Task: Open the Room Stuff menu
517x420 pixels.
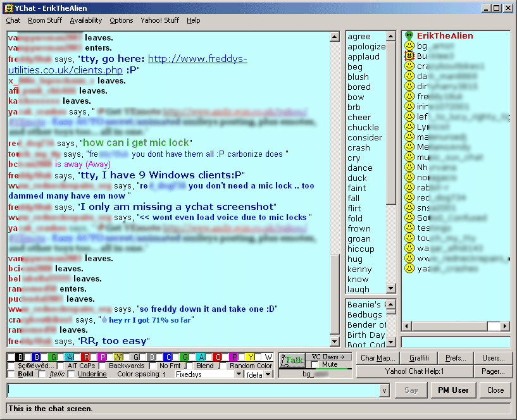Action: (x=45, y=20)
